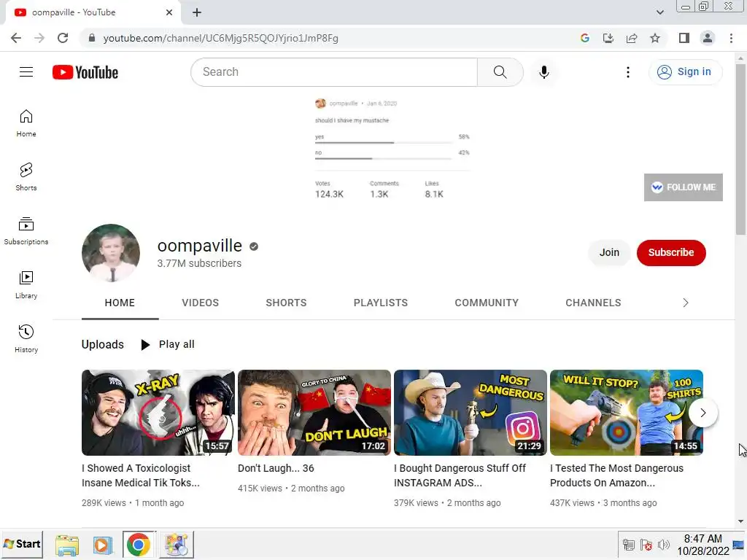Open YouTube settings three-dot menu
The width and height of the screenshot is (747, 560).
(x=628, y=72)
